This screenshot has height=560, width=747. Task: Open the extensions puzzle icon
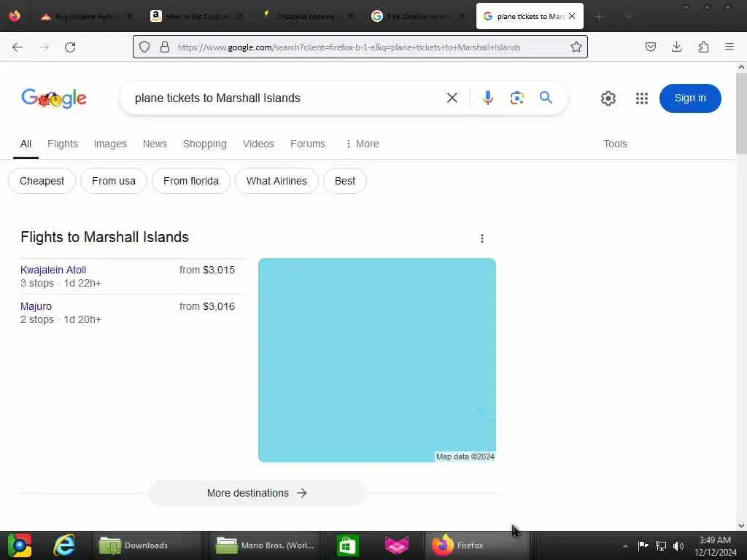click(703, 47)
